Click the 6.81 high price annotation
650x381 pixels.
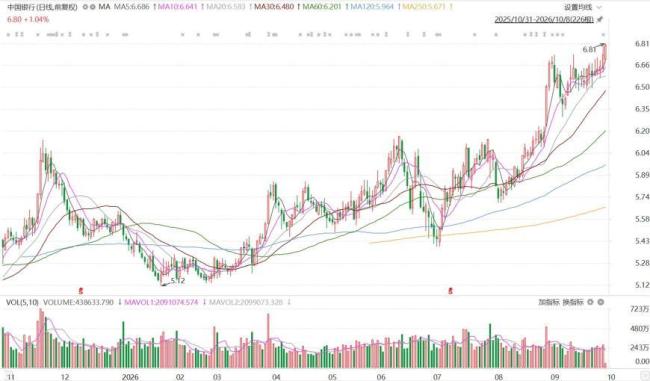(589, 50)
